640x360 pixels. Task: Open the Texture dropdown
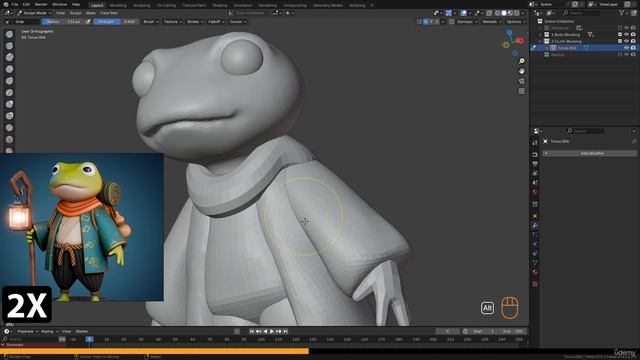coord(173,22)
